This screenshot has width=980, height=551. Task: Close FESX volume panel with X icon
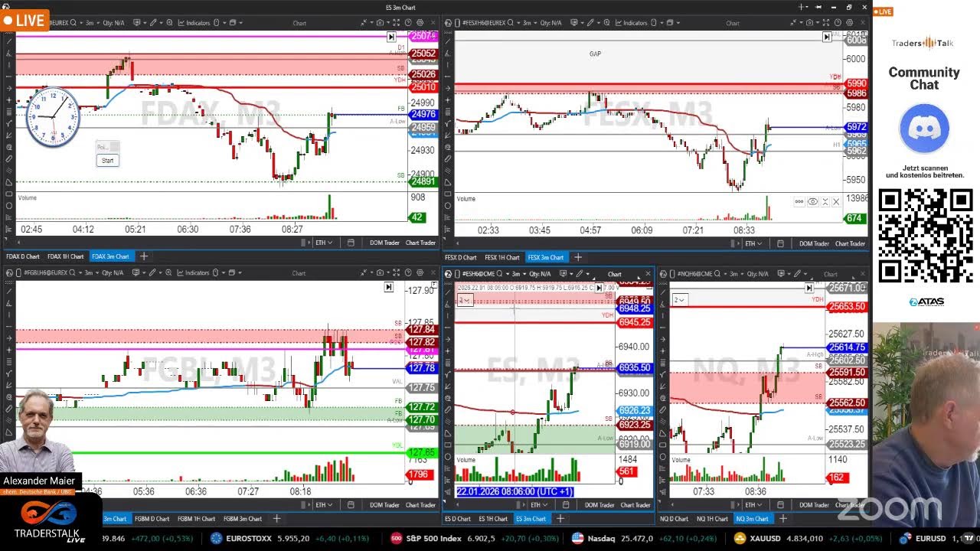pyautogui.click(x=835, y=202)
